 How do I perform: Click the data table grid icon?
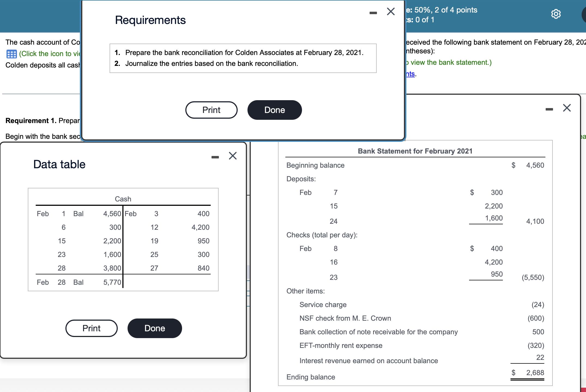11,54
